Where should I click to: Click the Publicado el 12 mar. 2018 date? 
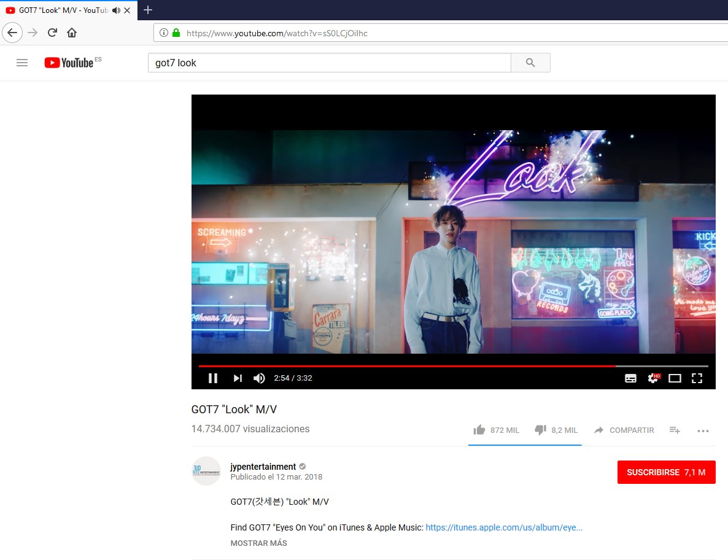point(276,477)
